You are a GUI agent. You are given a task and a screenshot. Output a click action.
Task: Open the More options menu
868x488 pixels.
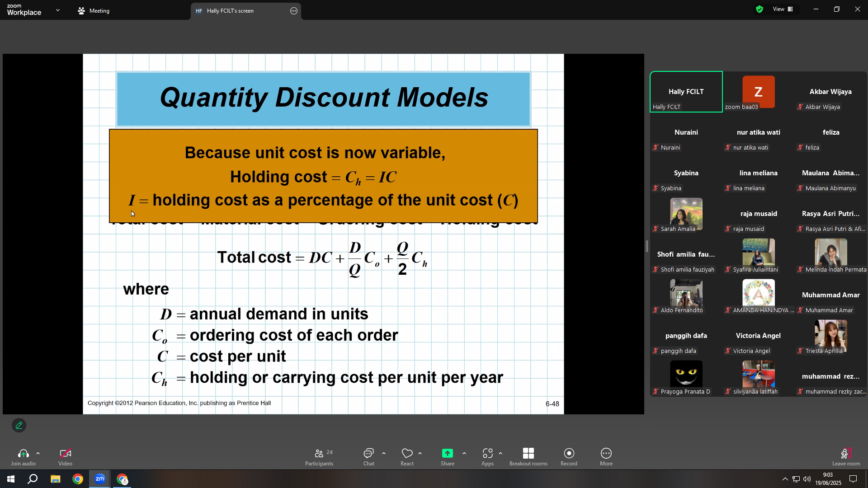606,457
